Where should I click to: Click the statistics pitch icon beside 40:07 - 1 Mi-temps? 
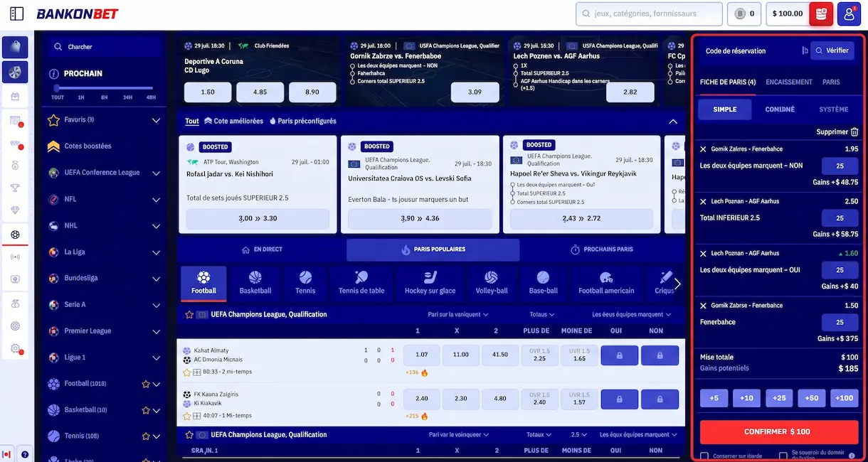tap(196, 416)
